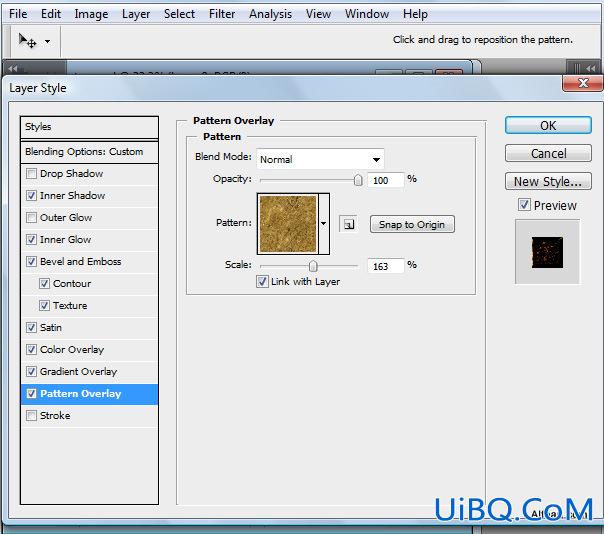The image size is (604, 534).
Task: Open the Blend Mode dropdown
Action: coord(320,159)
